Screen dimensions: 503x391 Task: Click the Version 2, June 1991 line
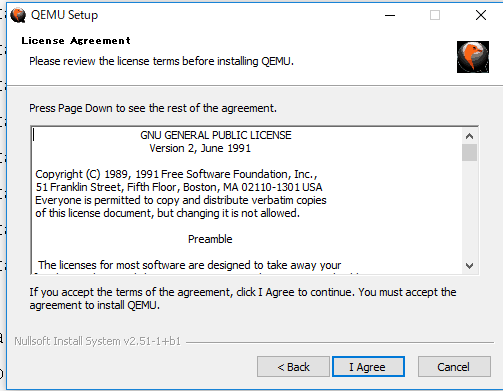[200, 148]
